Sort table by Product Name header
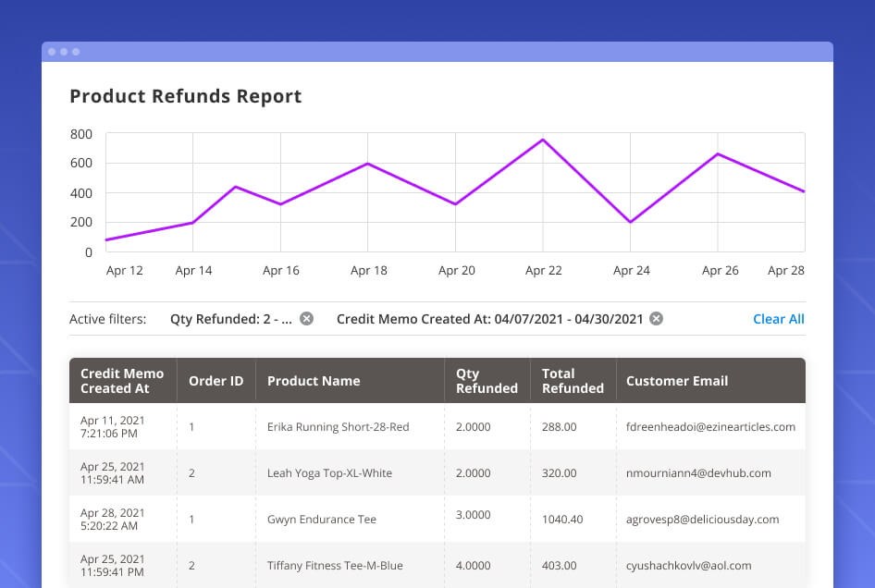 [x=314, y=381]
